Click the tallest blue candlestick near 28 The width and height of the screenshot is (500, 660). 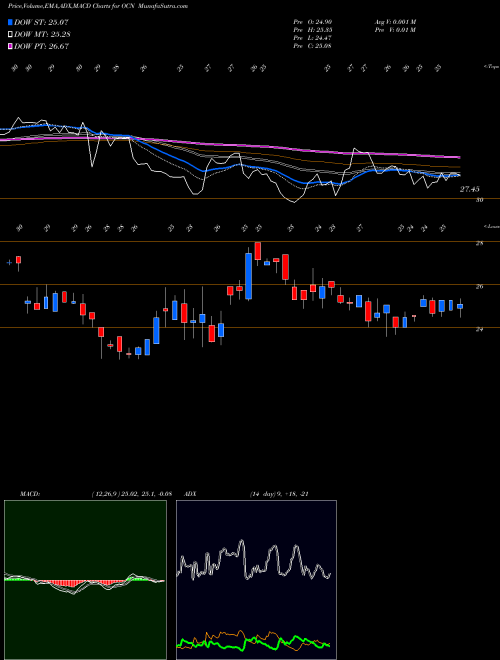click(249, 276)
